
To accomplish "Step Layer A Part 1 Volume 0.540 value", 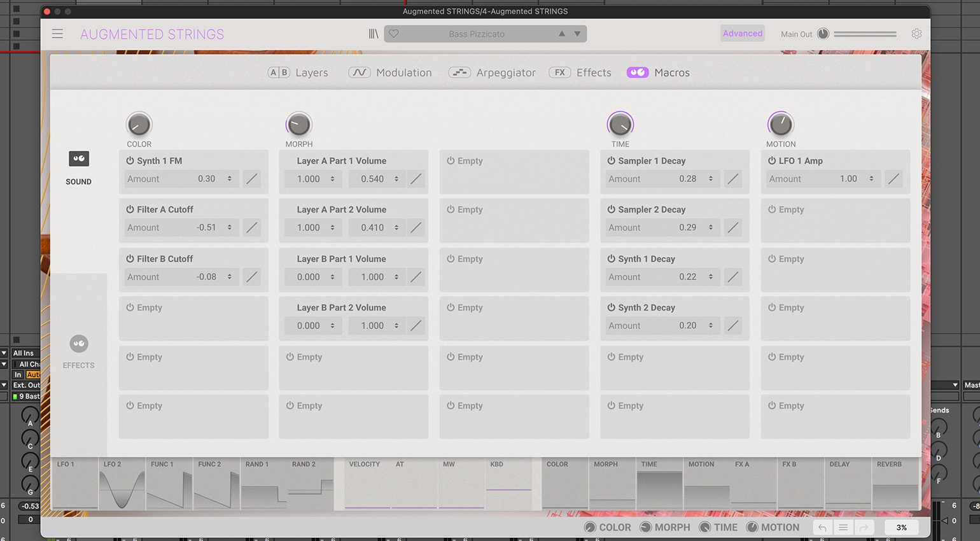I will pyautogui.click(x=396, y=179).
